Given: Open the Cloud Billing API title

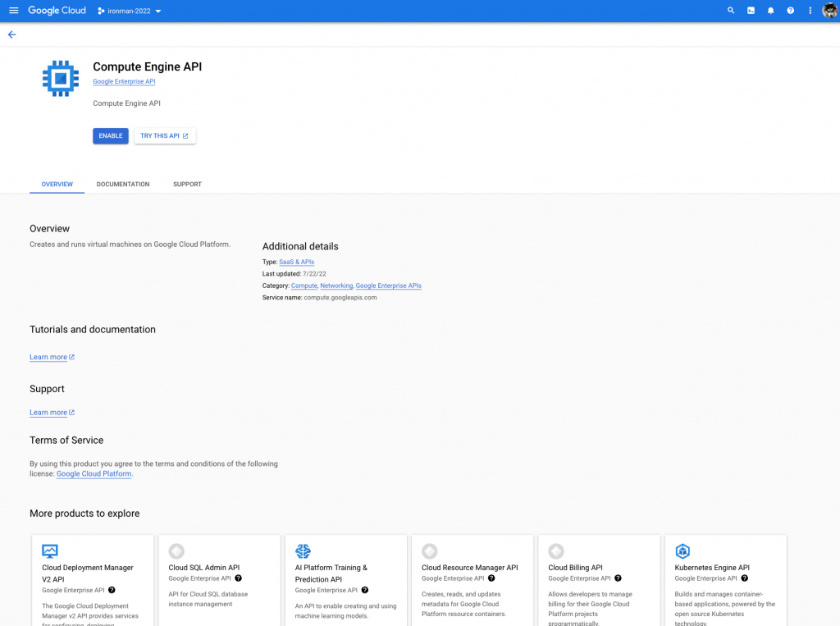Looking at the screenshot, I should [575, 568].
